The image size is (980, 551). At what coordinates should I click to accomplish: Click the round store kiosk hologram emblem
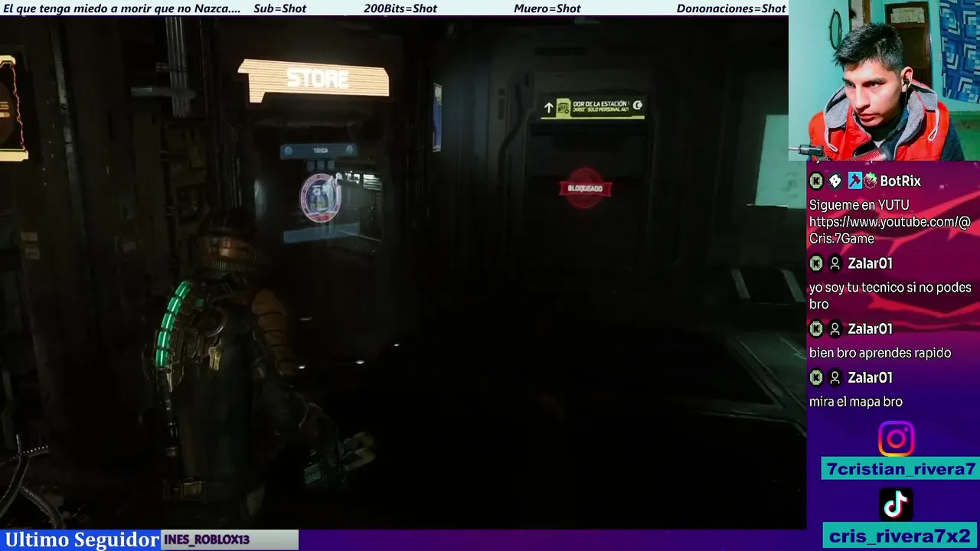[320, 198]
